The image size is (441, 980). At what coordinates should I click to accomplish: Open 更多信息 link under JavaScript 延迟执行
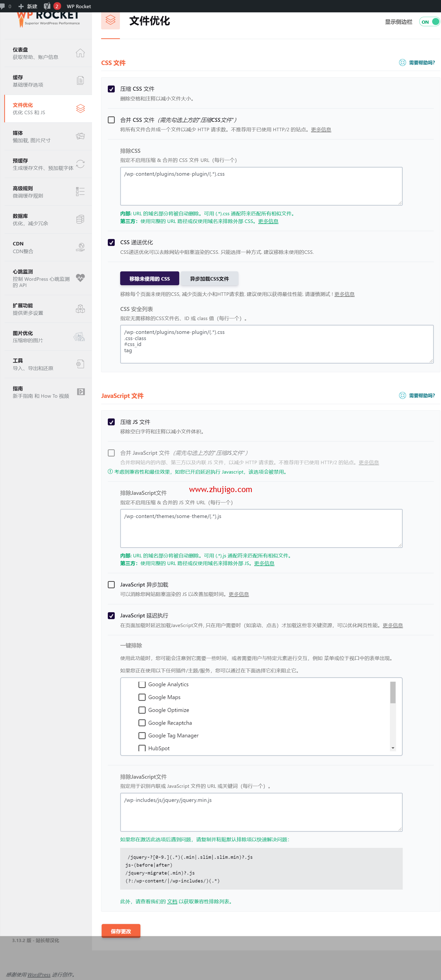tap(393, 625)
